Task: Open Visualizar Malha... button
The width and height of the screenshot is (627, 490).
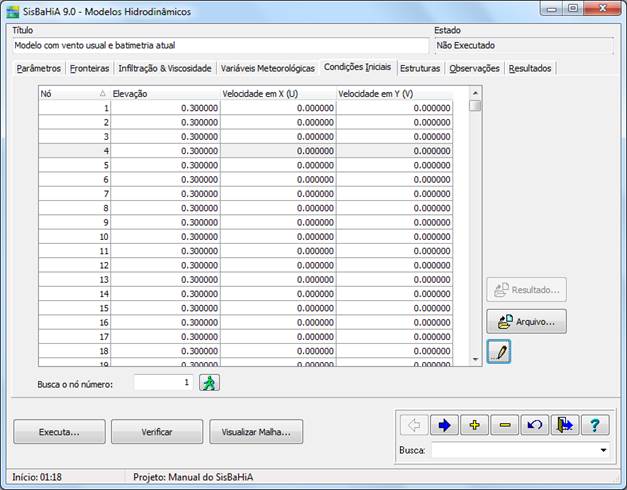Action: (x=256, y=432)
